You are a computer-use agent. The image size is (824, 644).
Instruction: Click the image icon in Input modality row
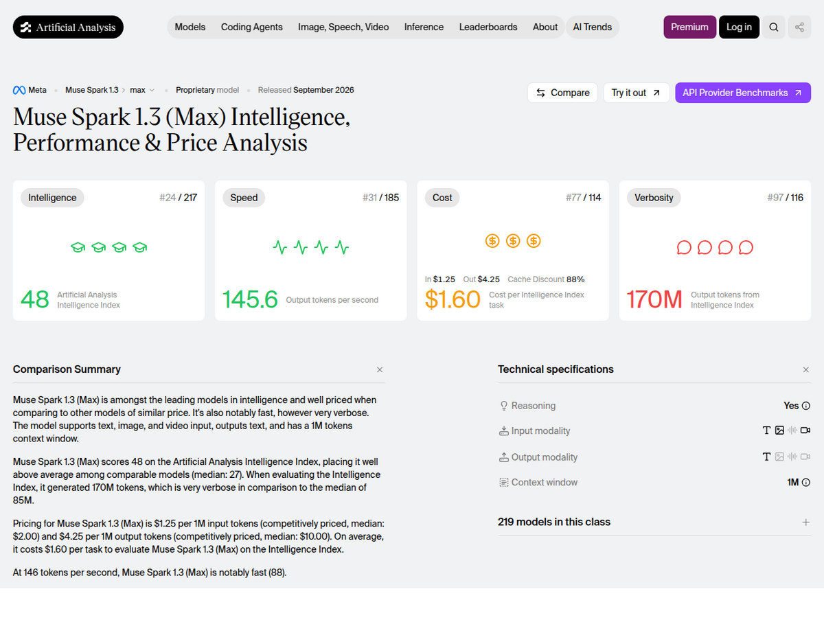779,430
